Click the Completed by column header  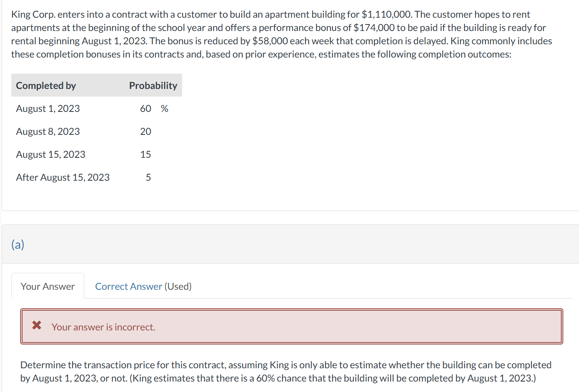point(46,85)
